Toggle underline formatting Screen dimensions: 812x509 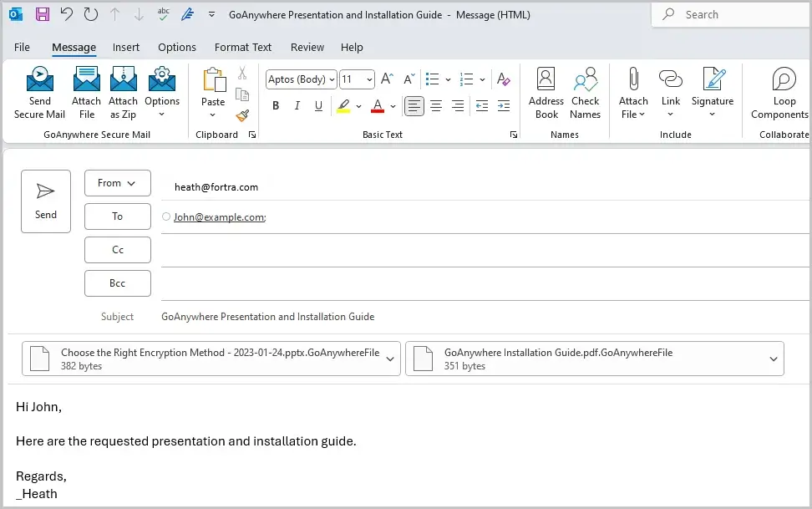318,106
